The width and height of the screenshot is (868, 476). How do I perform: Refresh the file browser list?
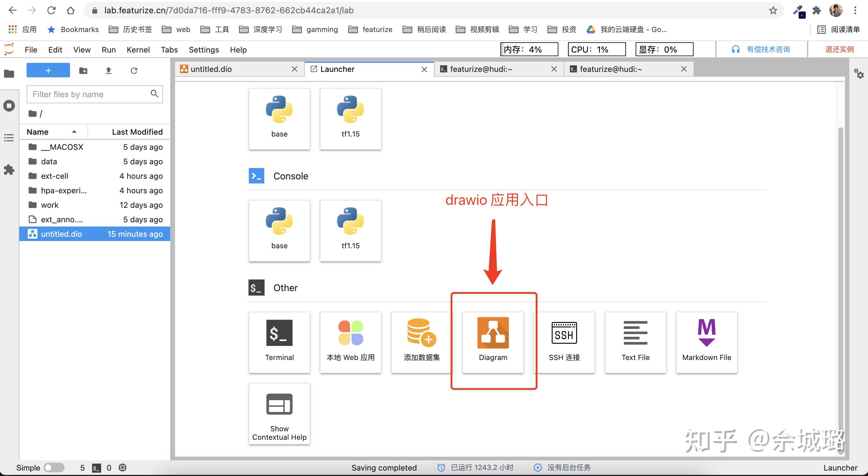[x=134, y=70]
